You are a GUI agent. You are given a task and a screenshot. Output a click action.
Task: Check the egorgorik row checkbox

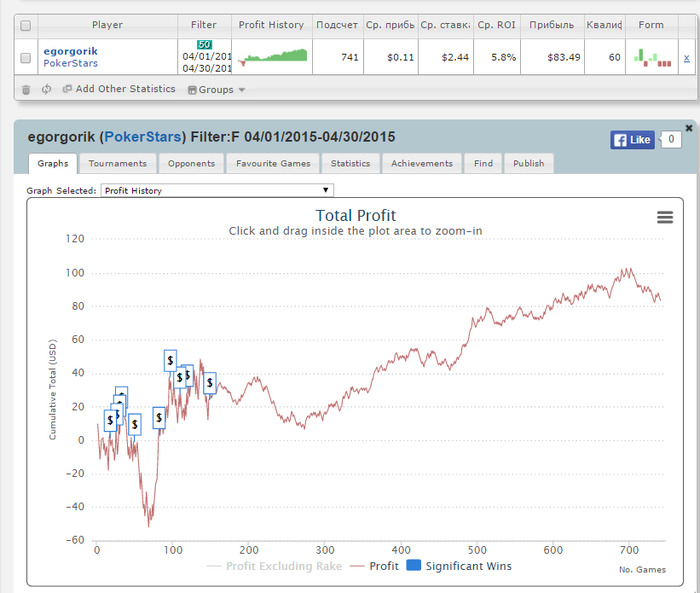pyautogui.click(x=26, y=58)
